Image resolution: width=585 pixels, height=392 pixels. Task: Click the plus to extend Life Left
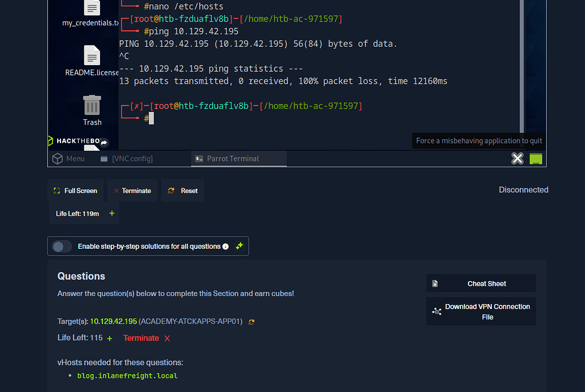coord(109,338)
